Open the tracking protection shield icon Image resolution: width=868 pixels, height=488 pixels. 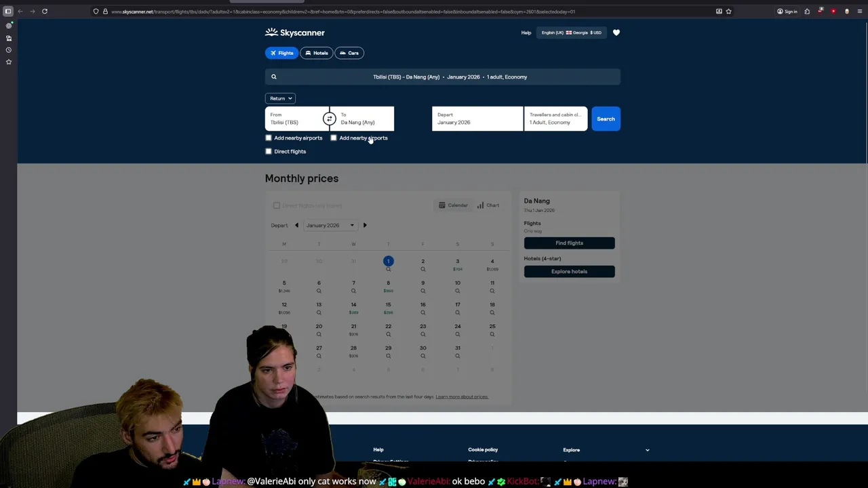coord(96,11)
